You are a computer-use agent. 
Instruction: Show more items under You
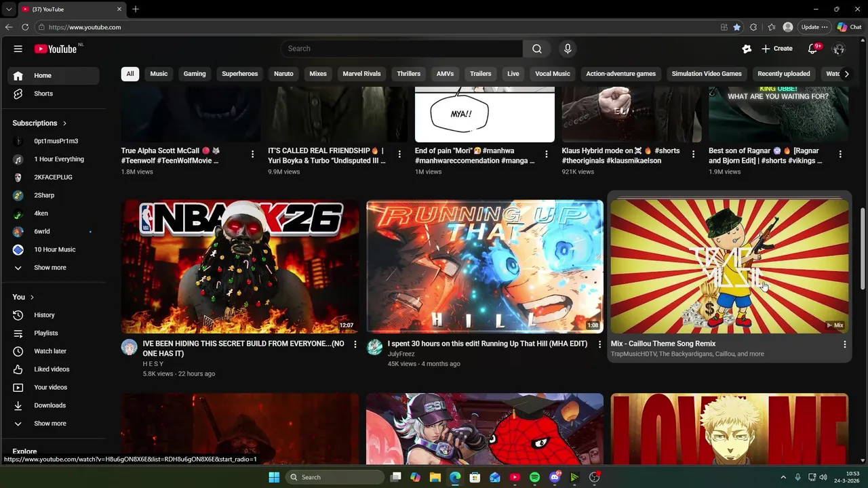tap(54, 424)
